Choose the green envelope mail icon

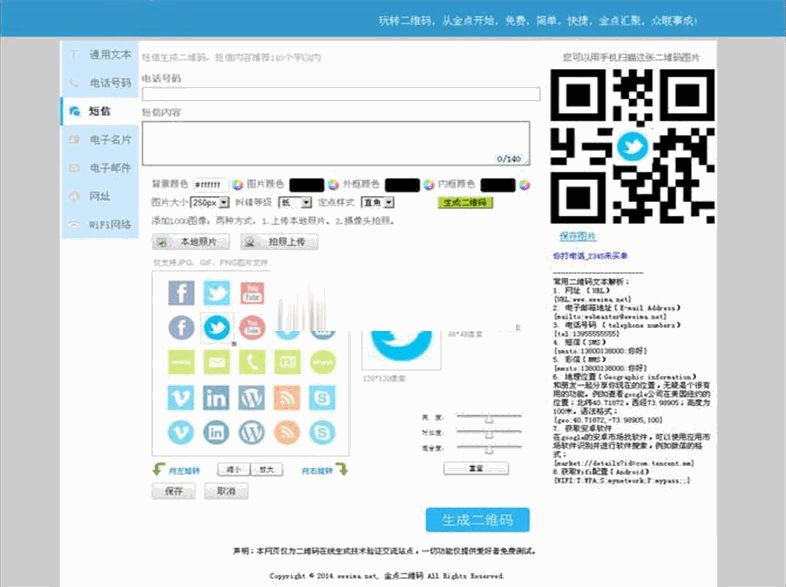point(217,362)
